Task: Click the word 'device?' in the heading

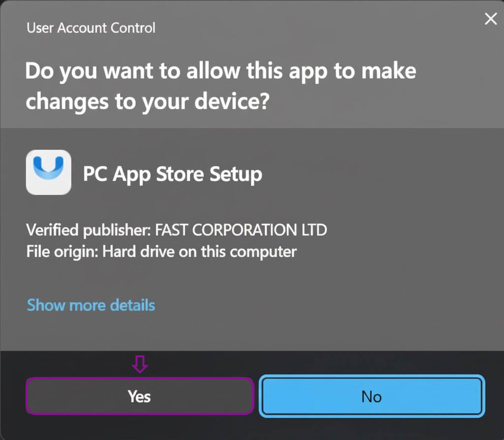Action: click(232, 101)
